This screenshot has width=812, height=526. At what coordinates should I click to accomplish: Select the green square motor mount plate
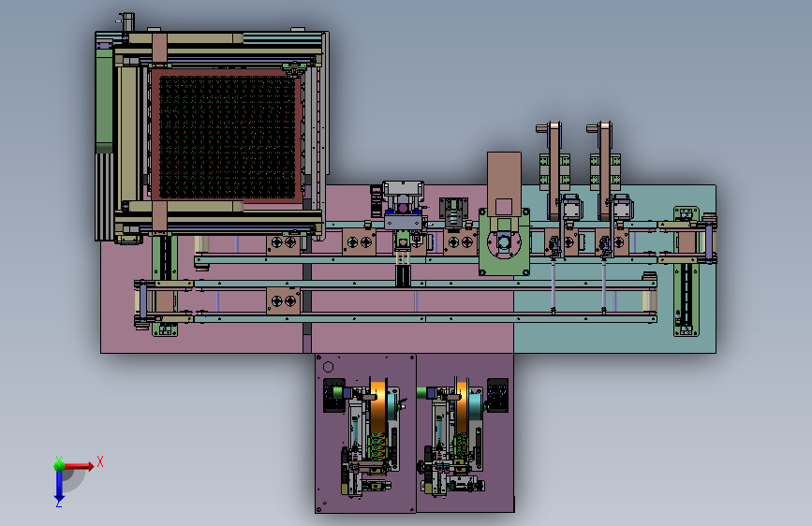coord(505,242)
